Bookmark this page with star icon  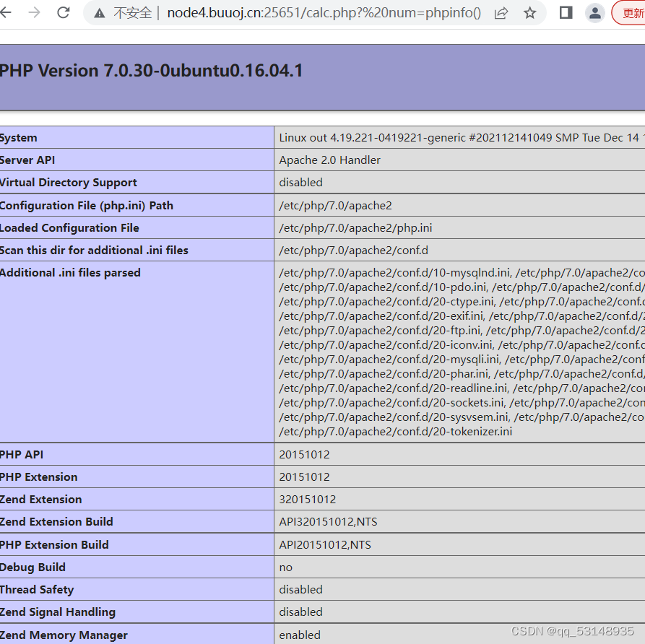click(530, 13)
